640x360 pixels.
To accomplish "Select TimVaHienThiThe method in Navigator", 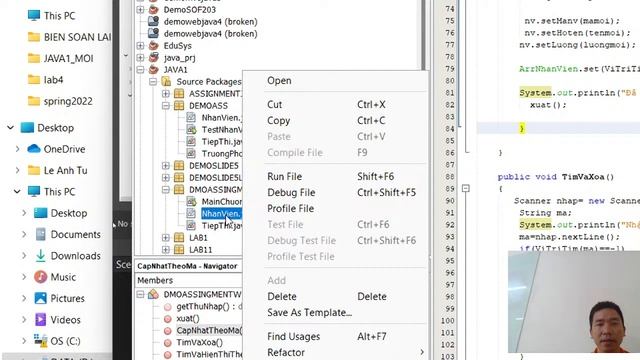I will tap(209, 354).
